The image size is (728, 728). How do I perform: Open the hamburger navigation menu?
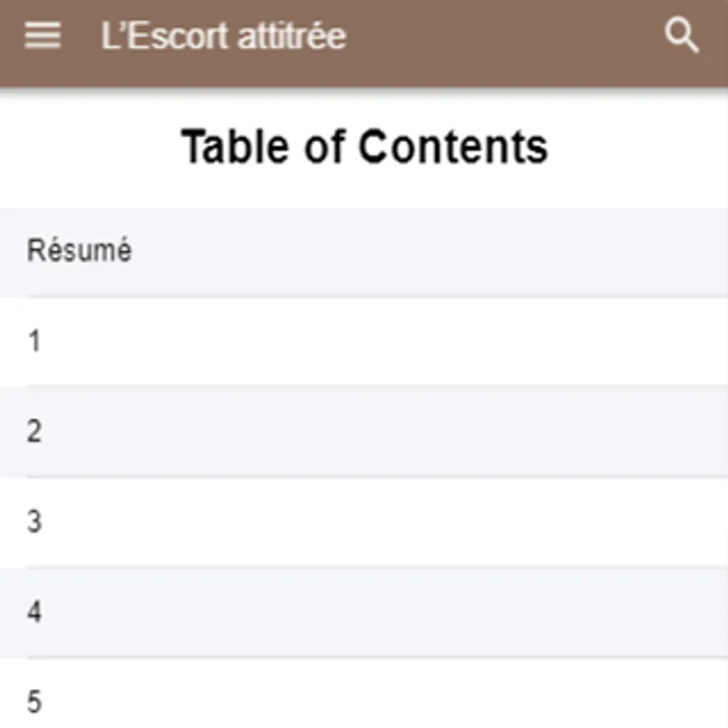[x=42, y=36]
